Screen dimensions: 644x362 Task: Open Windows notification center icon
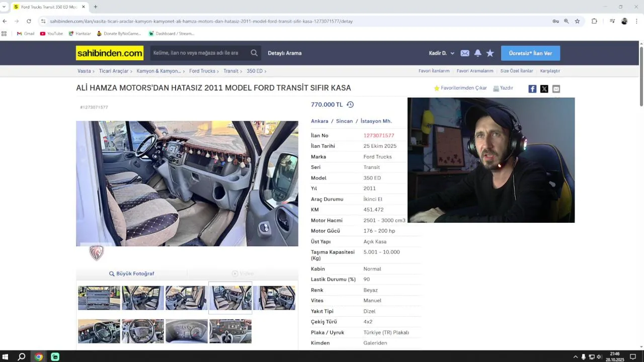(x=633, y=357)
